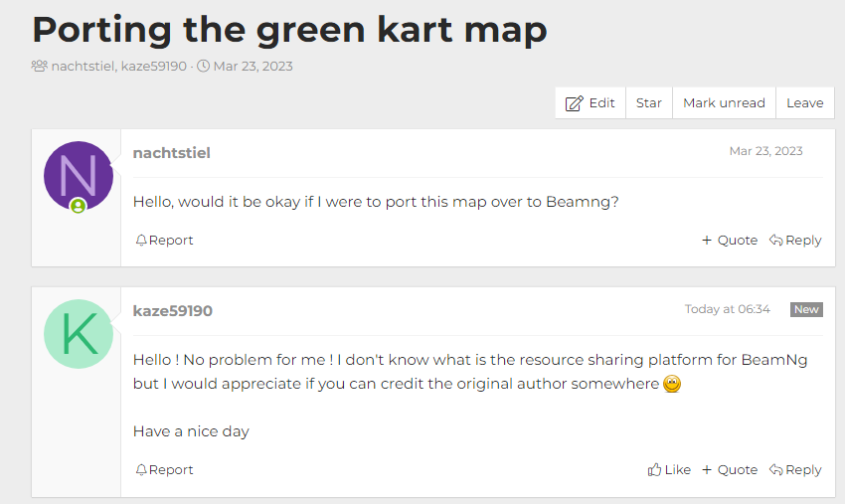Viewport: 845px width, 504px height.
Task: Leave the conversation
Action: (x=804, y=103)
